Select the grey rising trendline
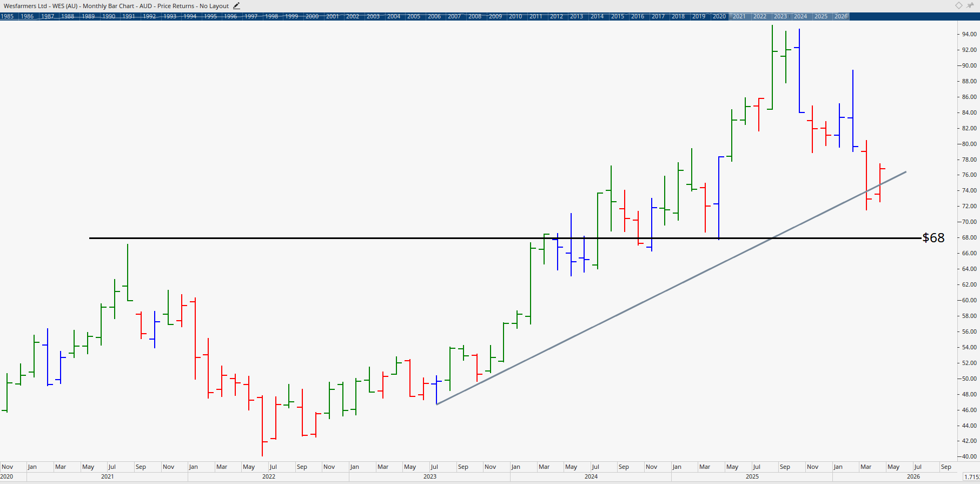980x484 pixels. (x=671, y=288)
